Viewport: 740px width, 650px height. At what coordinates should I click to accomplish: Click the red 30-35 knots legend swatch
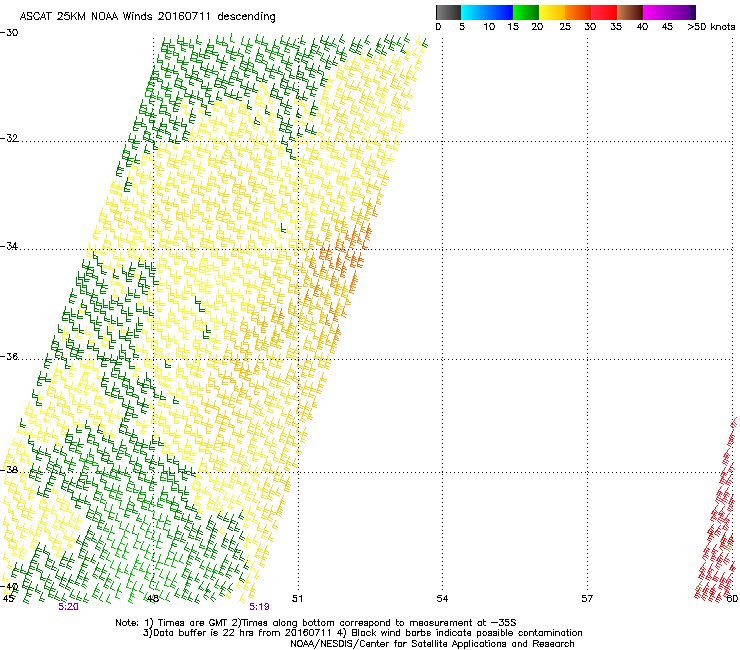tap(604, 12)
